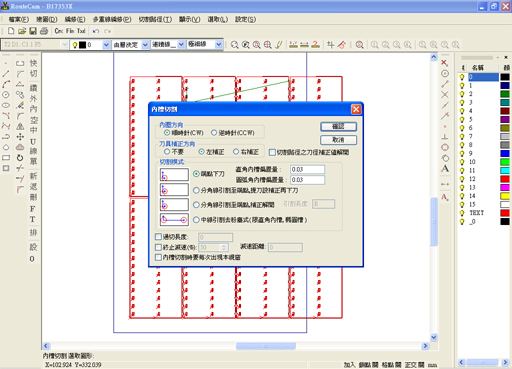Click the light bulb icon beside layer 5
Image resolution: width=512 pixels, height=369 pixels.
462,119
